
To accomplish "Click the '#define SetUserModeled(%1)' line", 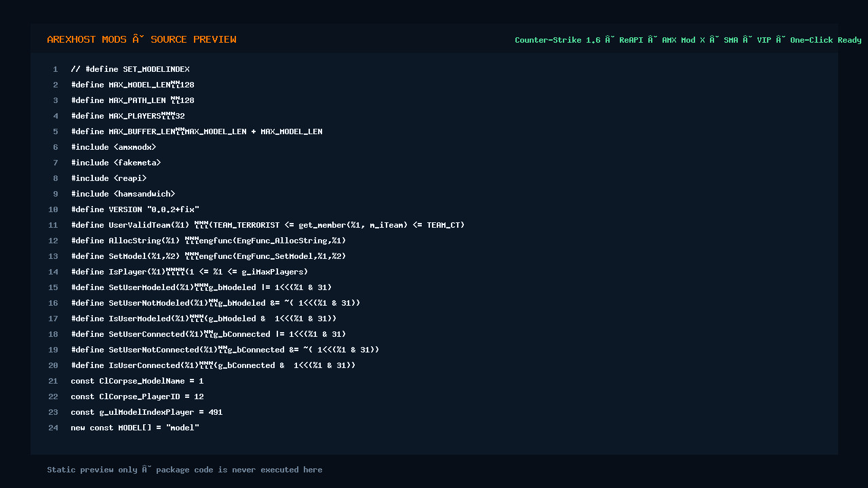I will 201,287.
